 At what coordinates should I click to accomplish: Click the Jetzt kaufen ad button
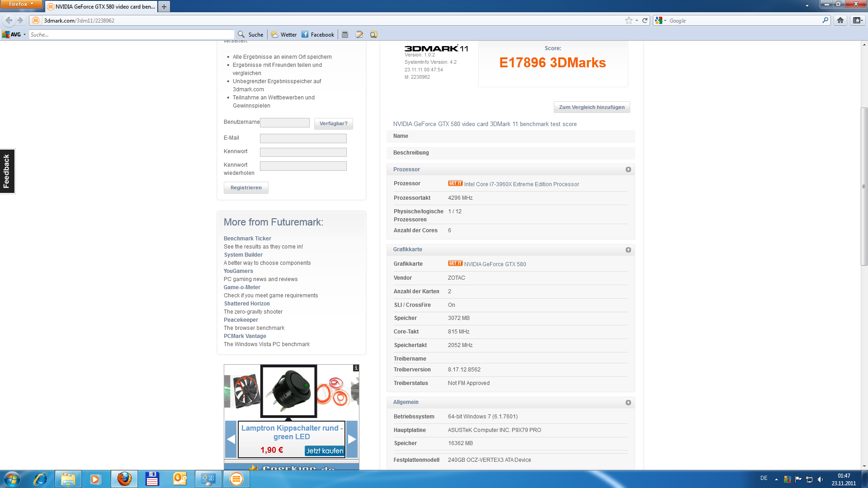325,450
